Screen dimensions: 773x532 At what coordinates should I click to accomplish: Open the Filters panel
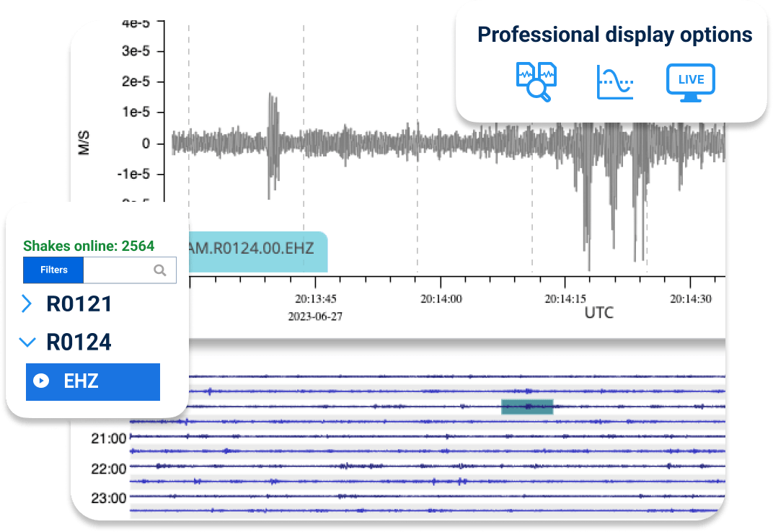point(53,270)
